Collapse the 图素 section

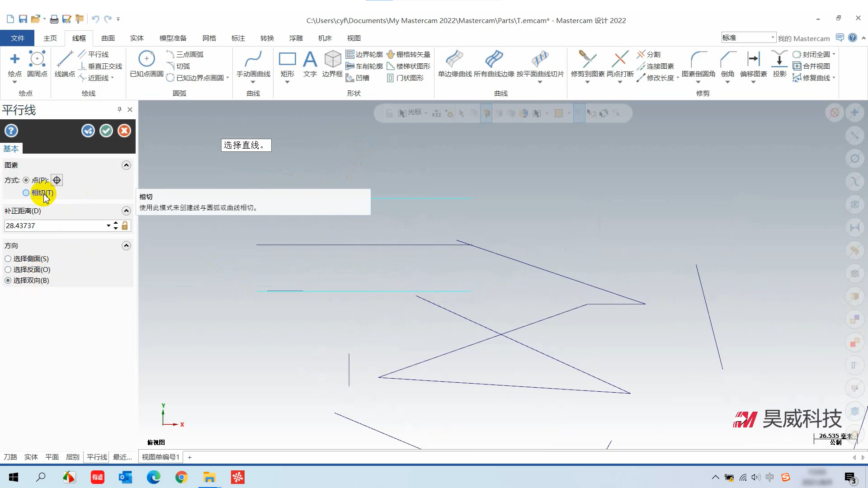(x=126, y=165)
